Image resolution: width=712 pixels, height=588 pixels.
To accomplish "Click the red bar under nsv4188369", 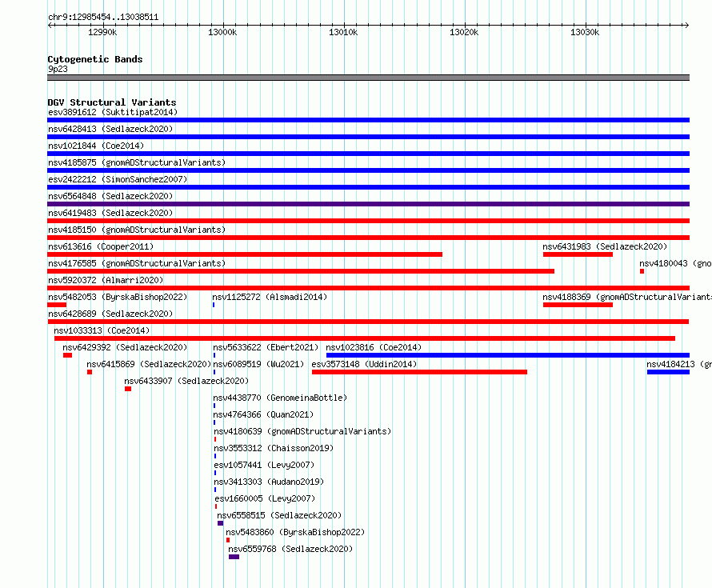I will tap(578, 305).
